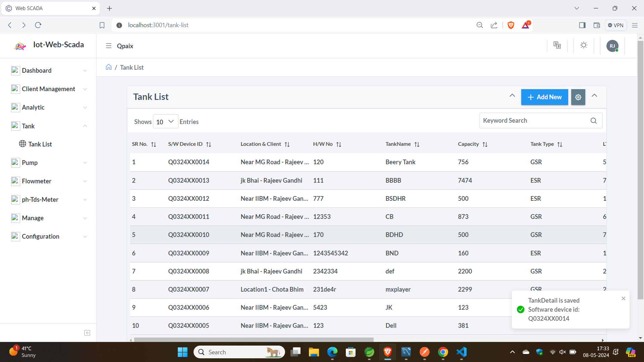Toggle light/dark theme sun icon
The image size is (644, 362).
584,45
